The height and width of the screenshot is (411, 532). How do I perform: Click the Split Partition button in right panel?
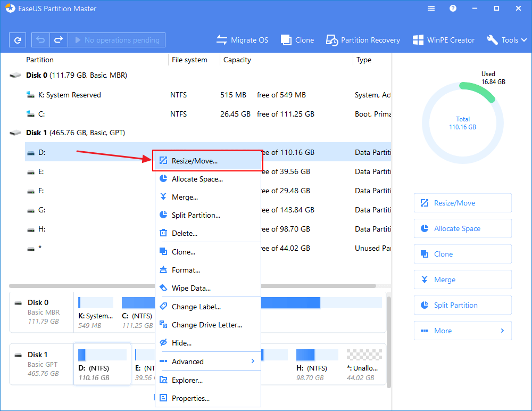click(462, 305)
